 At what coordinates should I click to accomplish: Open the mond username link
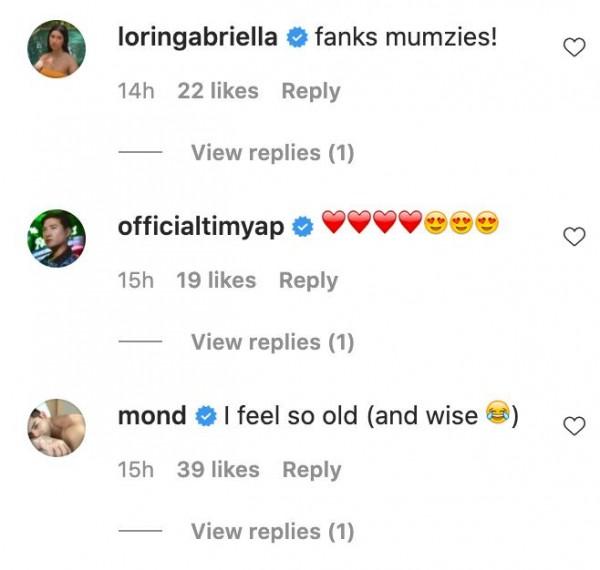153,416
